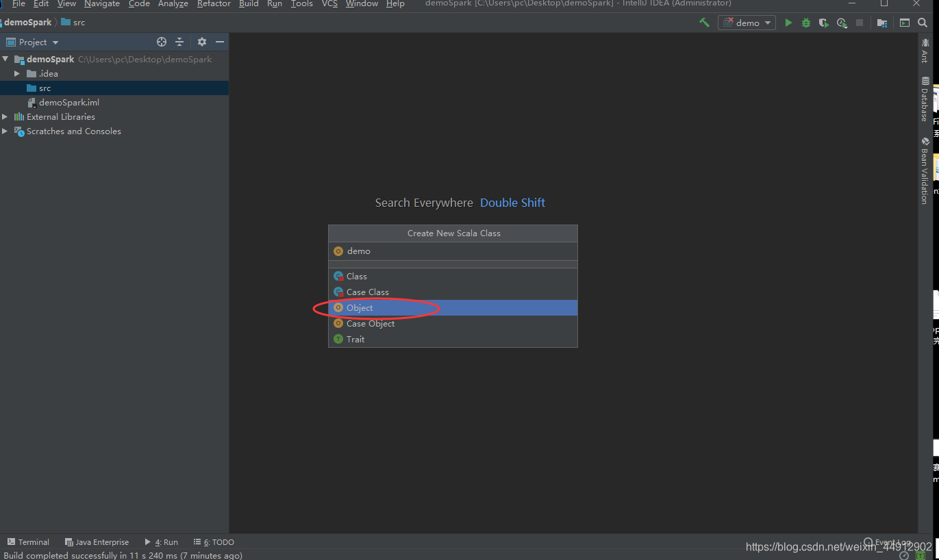Viewport: 939px width, 560px height.
Task: Run demo with coverage
Action: tap(823, 23)
